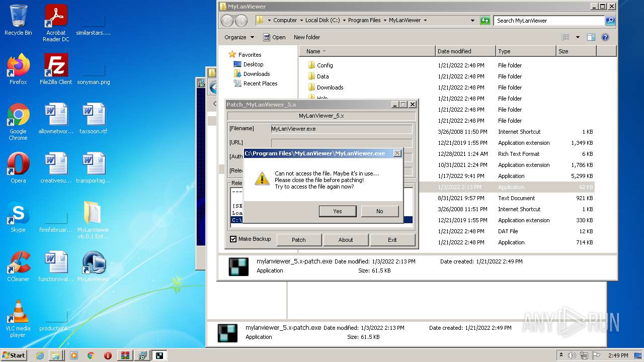Close the error message dialog
This screenshot has height=362, width=644.
[397, 153]
